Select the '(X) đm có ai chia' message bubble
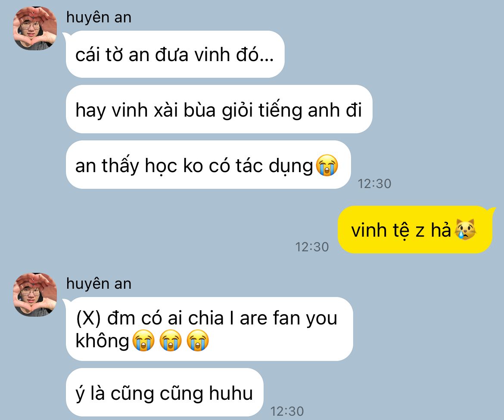 point(209,329)
